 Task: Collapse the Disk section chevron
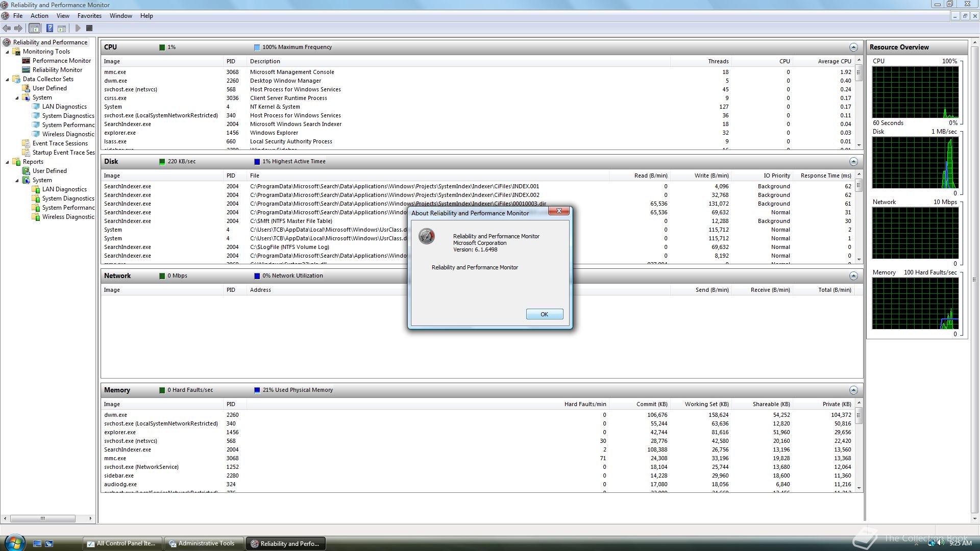(x=853, y=162)
